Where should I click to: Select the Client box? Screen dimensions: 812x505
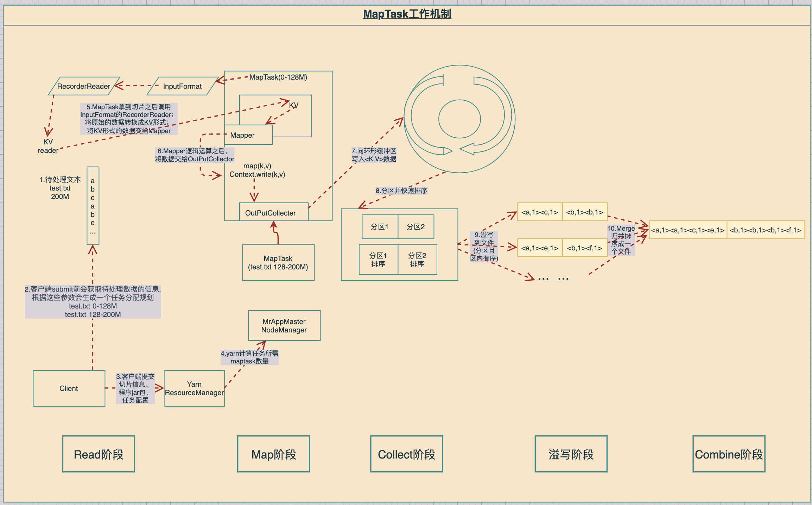coord(69,388)
